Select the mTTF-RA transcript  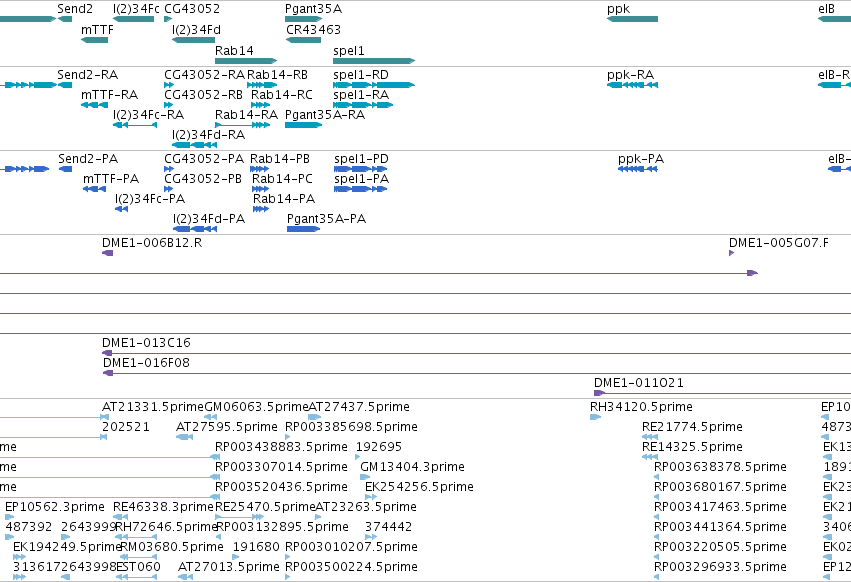94,105
